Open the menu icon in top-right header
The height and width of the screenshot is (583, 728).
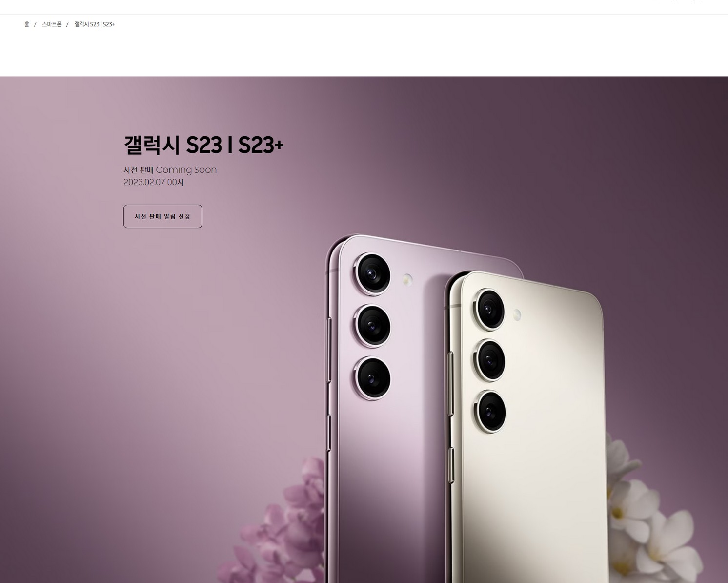(698, 0)
